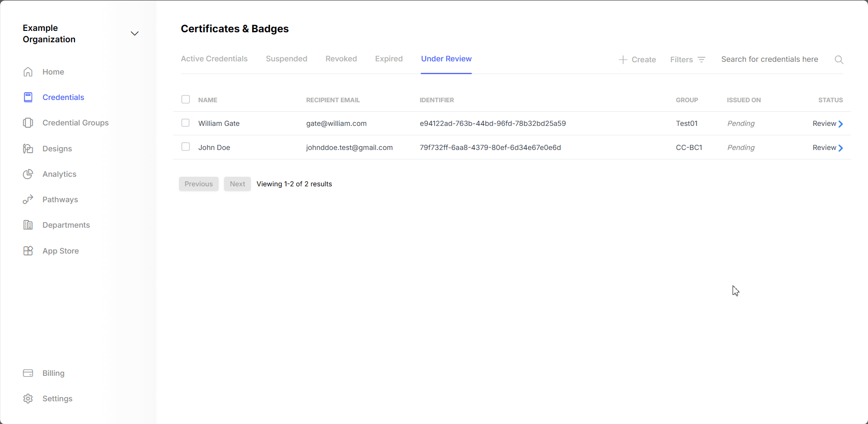Select William Gate's row checkbox
This screenshot has height=424, width=868.
tap(185, 123)
